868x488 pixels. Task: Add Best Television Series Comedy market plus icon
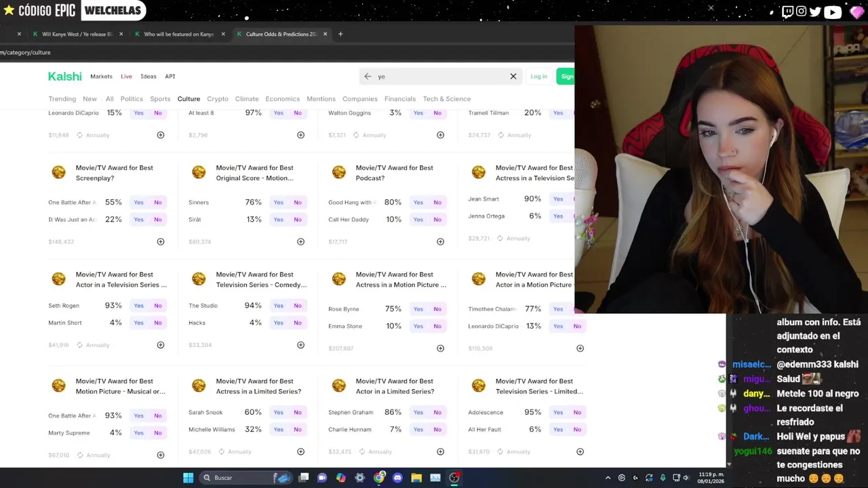point(300,345)
